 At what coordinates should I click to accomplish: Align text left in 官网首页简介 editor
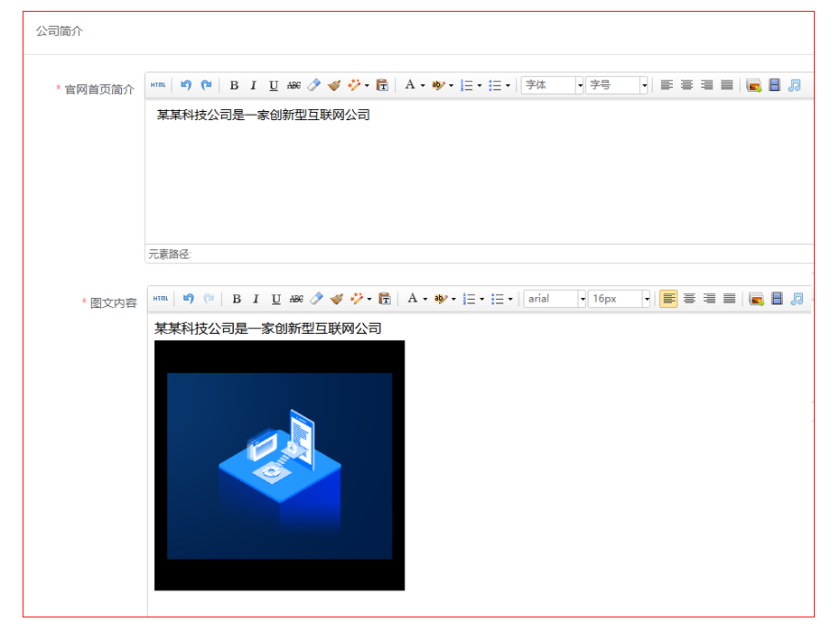pos(667,85)
